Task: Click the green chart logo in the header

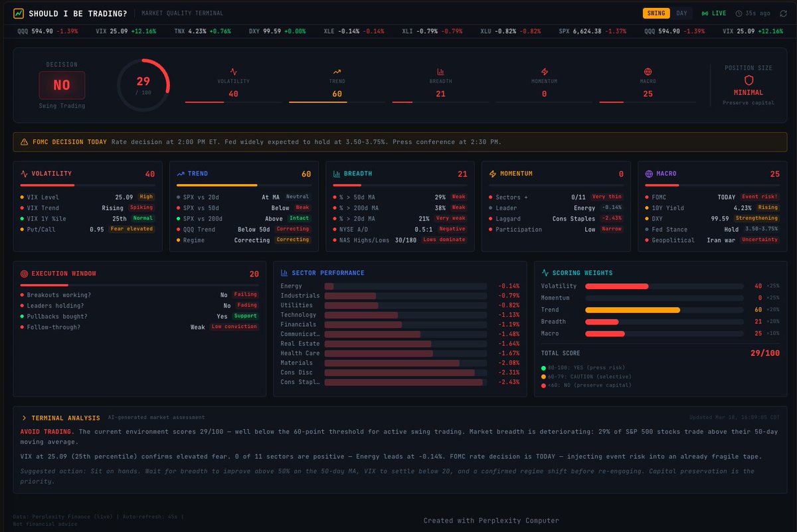Action: [x=19, y=13]
